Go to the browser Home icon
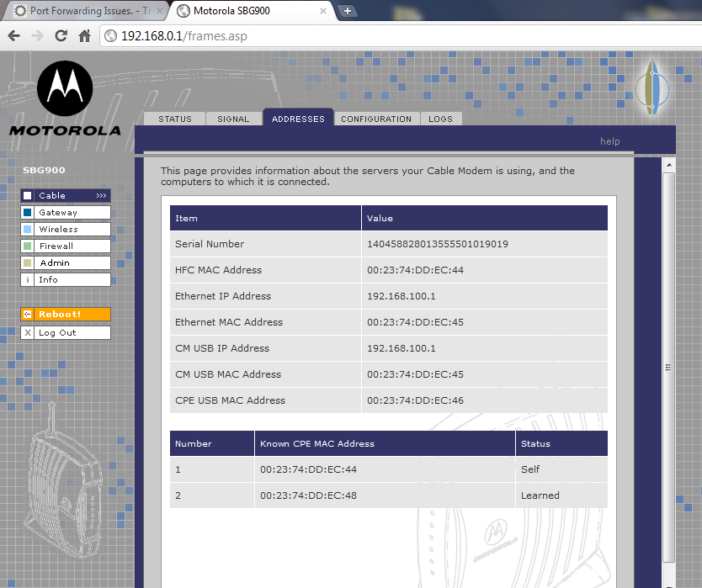Screen dimensions: 702x588 click(85, 36)
